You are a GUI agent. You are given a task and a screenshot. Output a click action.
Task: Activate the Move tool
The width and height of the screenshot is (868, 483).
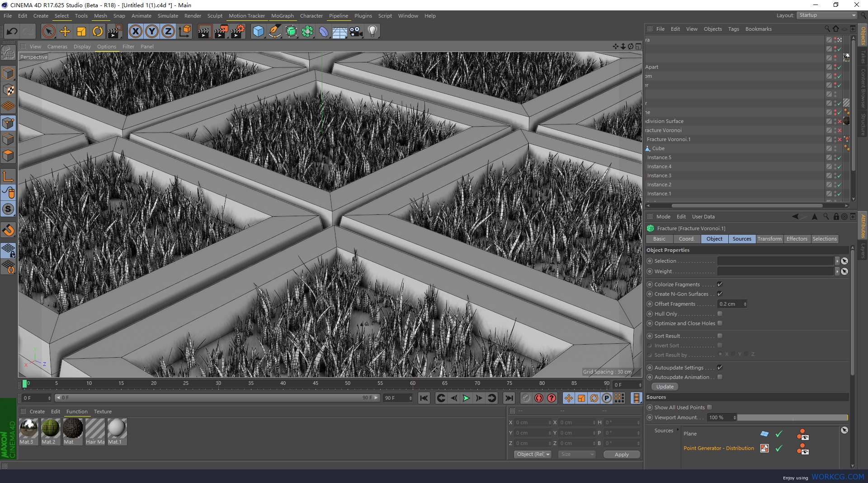click(65, 31)
